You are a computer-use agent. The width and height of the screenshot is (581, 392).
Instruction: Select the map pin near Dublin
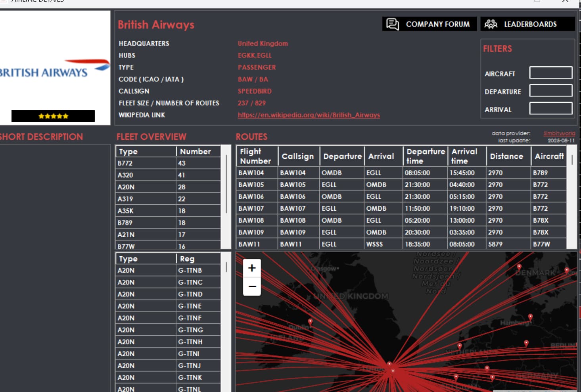(x=310, y=322)
